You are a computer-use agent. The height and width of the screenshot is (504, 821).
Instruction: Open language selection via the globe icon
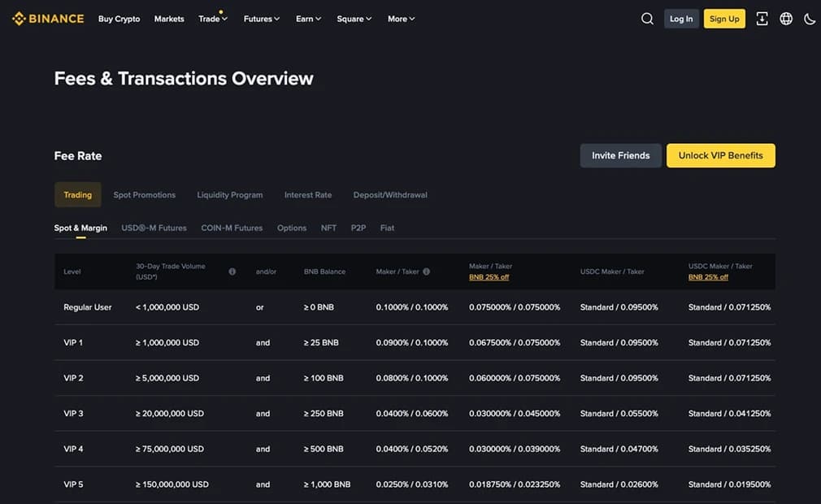coord(786,18)
